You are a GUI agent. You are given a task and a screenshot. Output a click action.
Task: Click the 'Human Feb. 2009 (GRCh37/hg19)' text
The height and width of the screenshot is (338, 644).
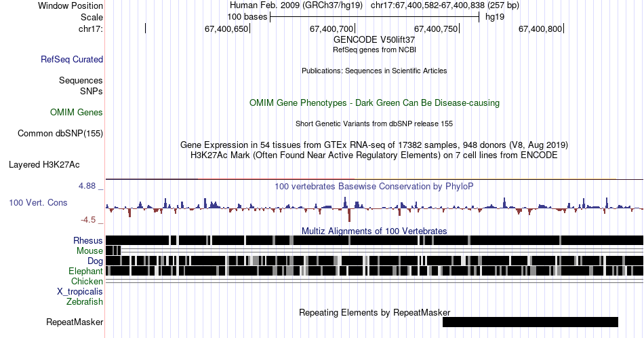[296, 5]
